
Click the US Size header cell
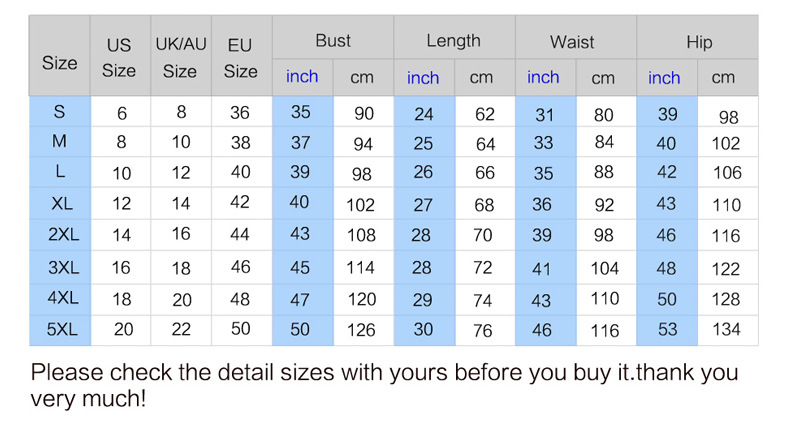[119, 58]
